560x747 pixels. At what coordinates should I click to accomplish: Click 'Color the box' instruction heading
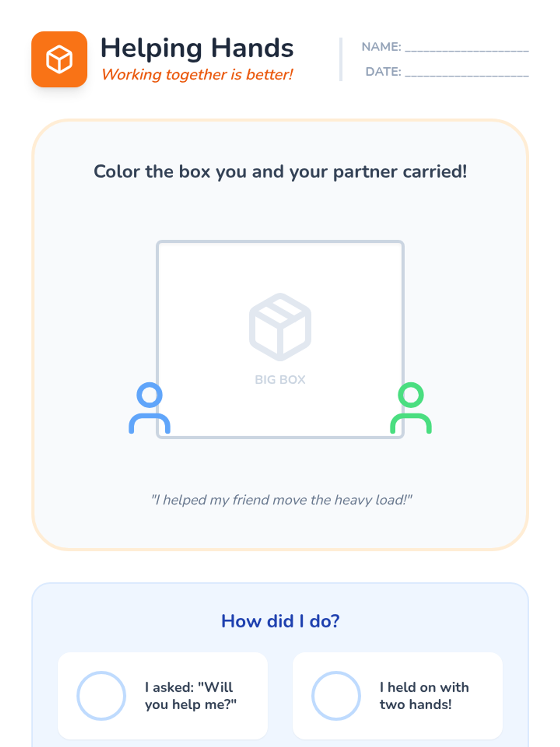[280, 172]
